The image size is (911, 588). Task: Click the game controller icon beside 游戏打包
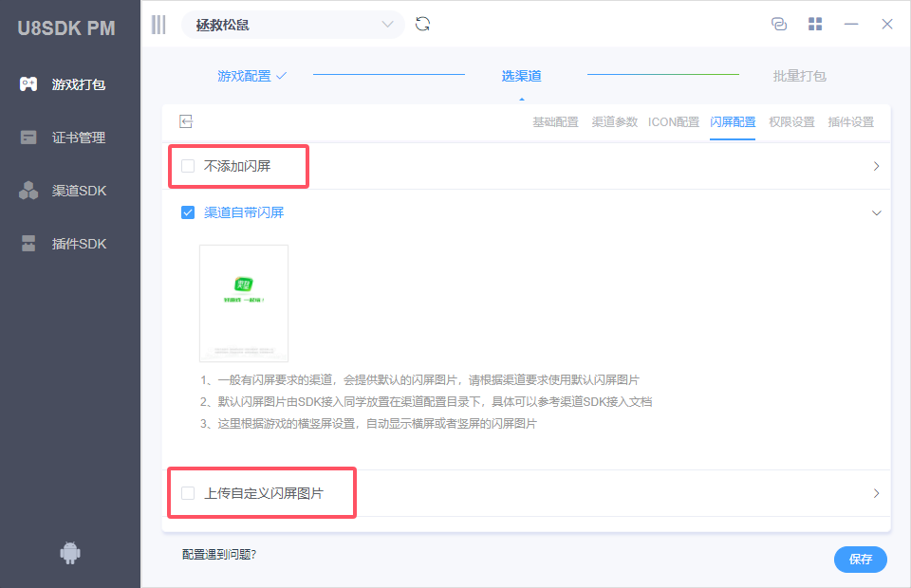point(28,84)
